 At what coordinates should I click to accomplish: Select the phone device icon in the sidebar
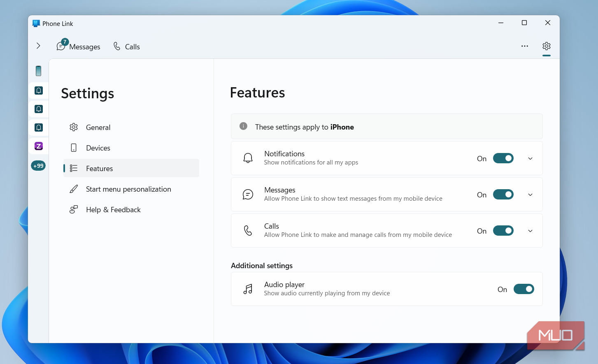[x=38, y=71]
